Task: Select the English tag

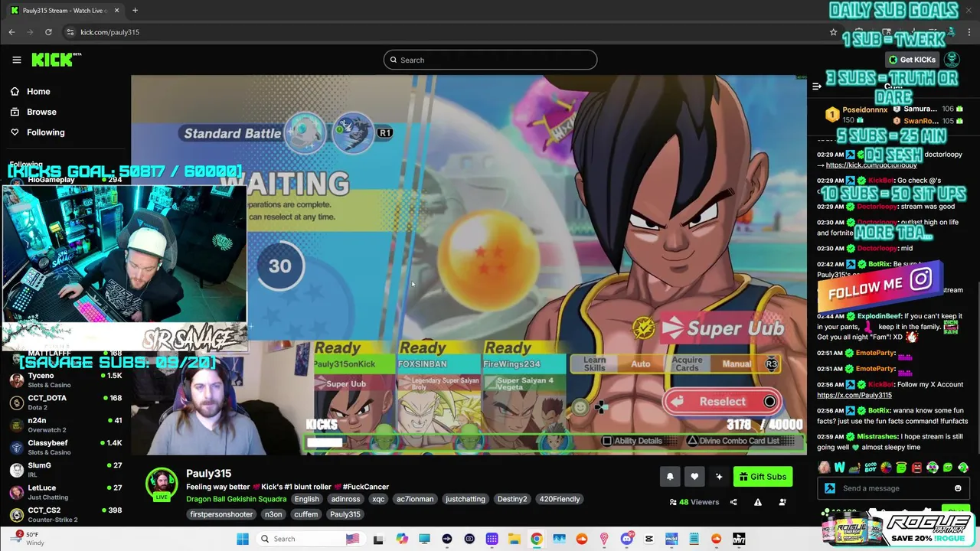Action: [x=306, y=499]
